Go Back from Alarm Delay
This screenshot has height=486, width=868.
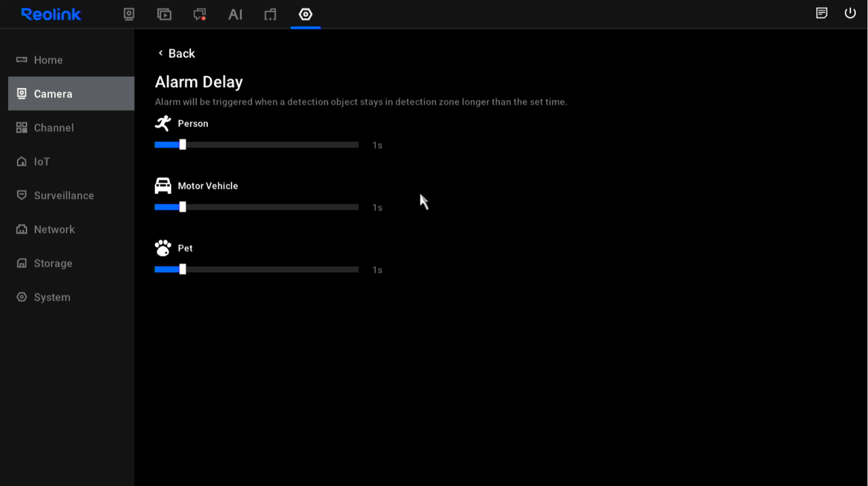(x=176, y=54)
